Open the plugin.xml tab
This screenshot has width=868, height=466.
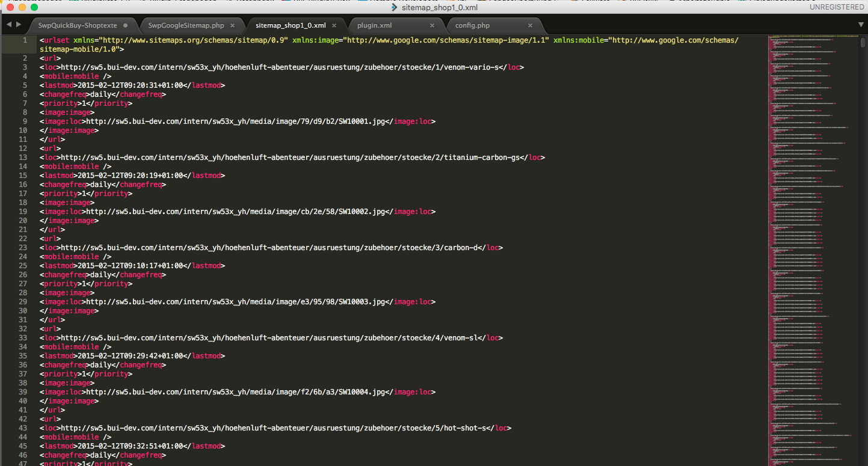pyautogui.click(x=374, y=26)
